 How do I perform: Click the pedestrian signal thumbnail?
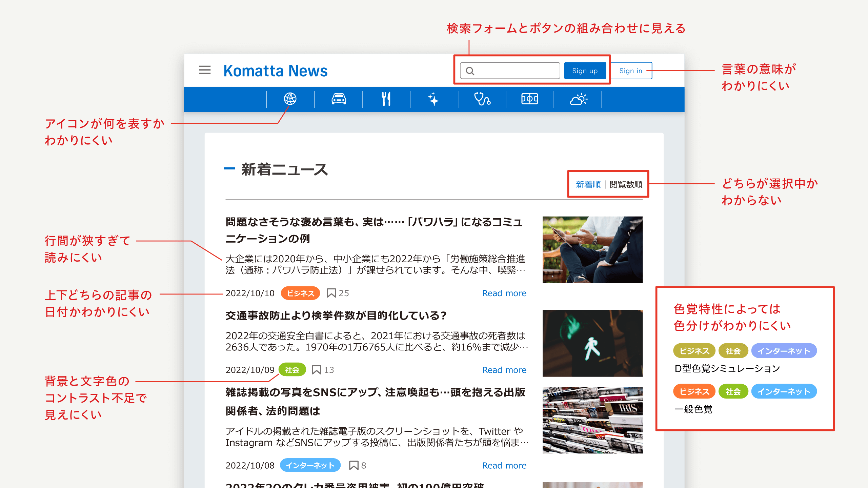[x=592, y=343]
